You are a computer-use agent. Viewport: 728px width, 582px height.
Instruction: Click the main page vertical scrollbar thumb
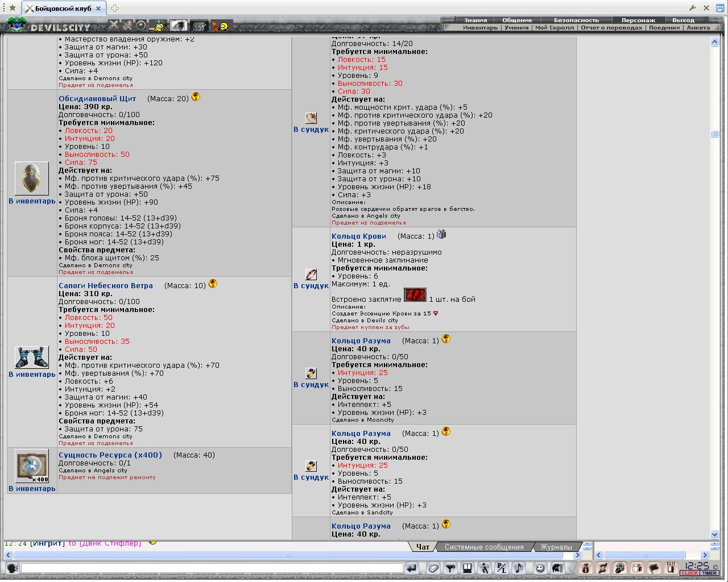[715, 134]
